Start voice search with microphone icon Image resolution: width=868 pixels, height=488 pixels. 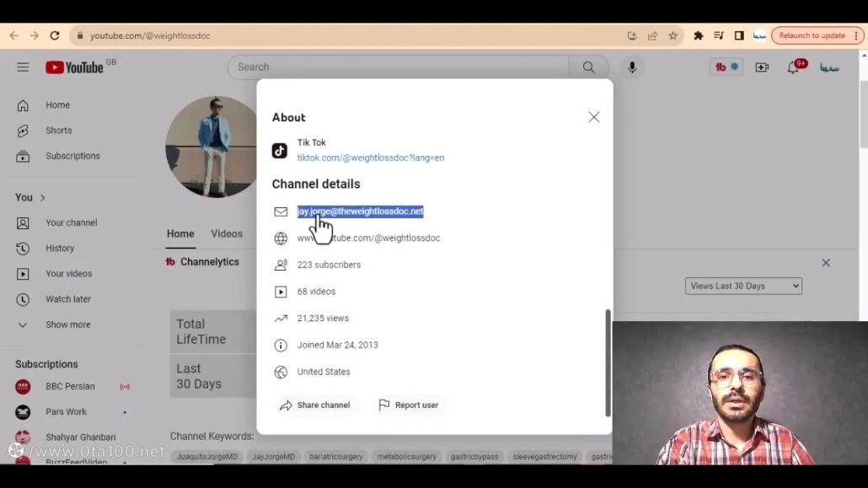[632, 67]
